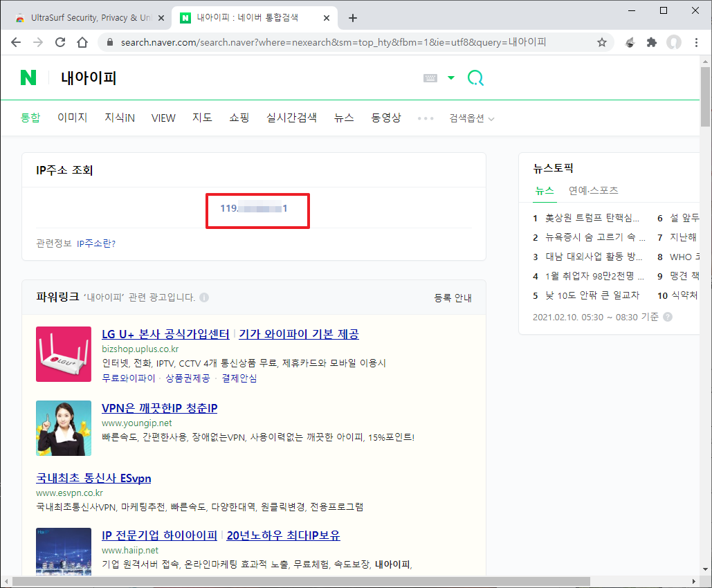Open the IP주소란? related link

point(95,244)
